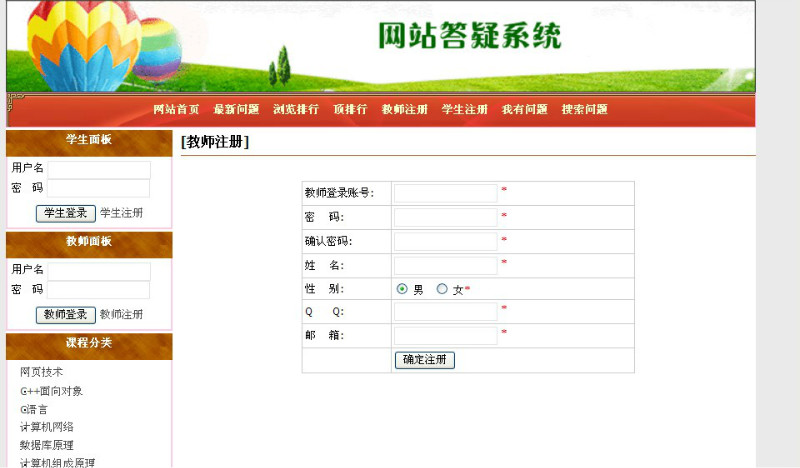Open 学生注册 in the top navigation
800x468 pixels.
[x=465, y=109]
